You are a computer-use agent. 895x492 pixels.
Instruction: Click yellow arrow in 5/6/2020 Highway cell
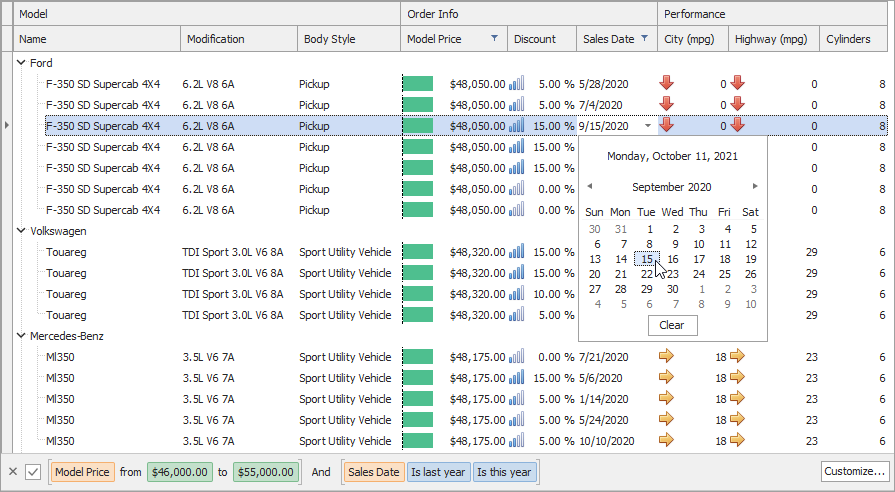[x=737, y=377]
